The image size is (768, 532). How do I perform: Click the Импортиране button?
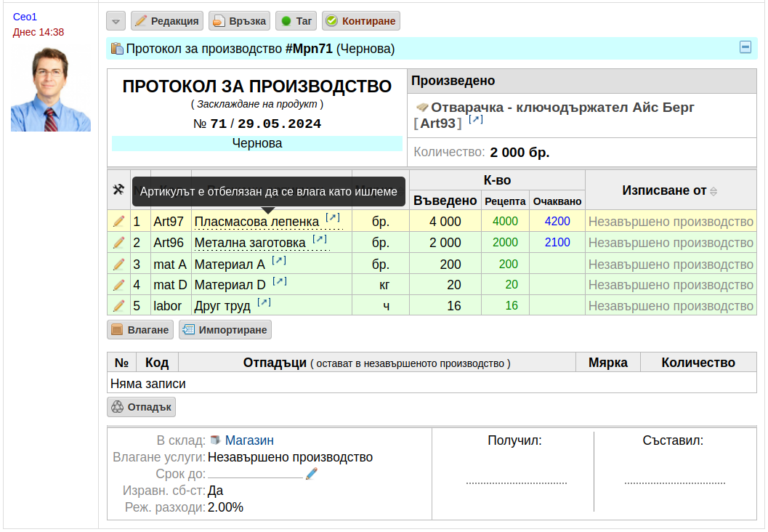(x=225, y=330)
